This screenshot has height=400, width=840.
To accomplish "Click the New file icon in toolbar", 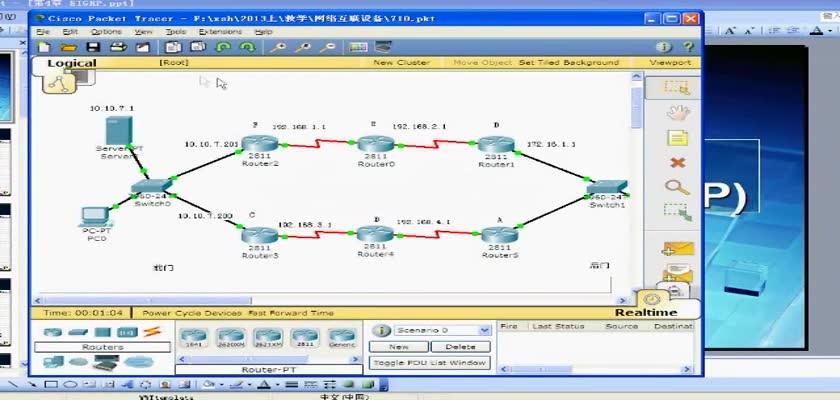I will tap(44, 47).
